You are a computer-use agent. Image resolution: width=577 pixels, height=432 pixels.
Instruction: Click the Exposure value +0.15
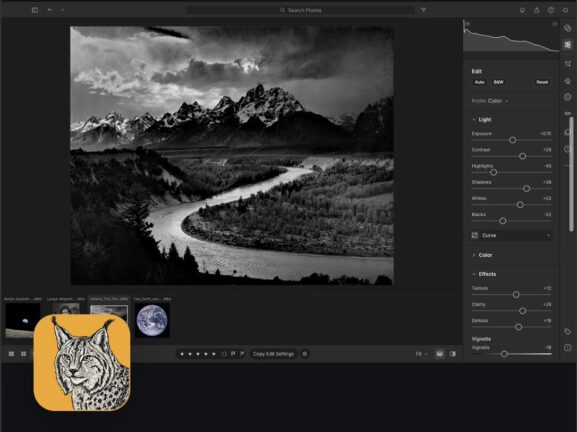pos(545,134)
